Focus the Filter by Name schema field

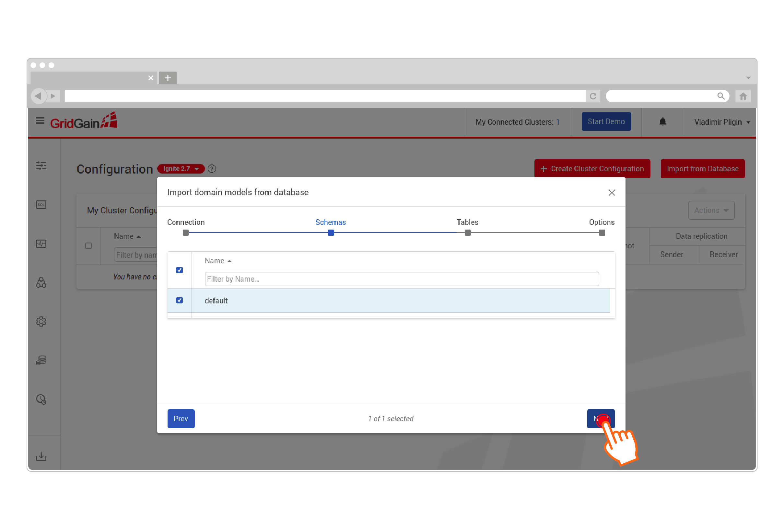click(x=402, y=279)
